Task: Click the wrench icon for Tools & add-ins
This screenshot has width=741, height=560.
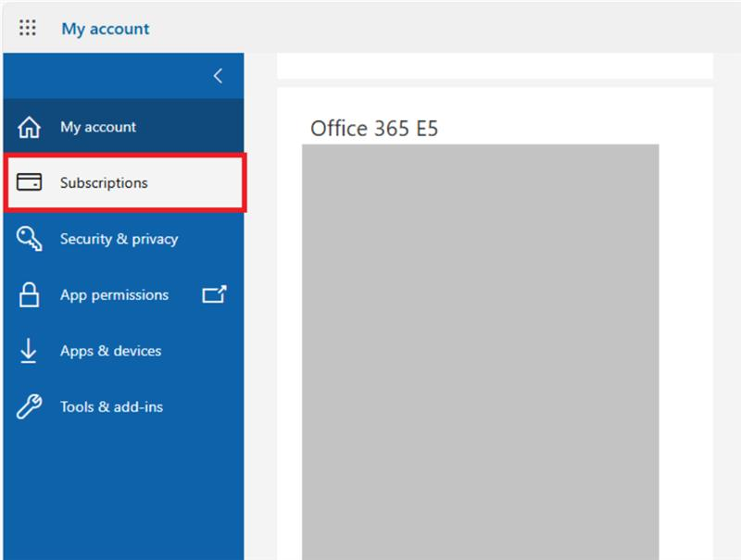Action: [30, 406]
